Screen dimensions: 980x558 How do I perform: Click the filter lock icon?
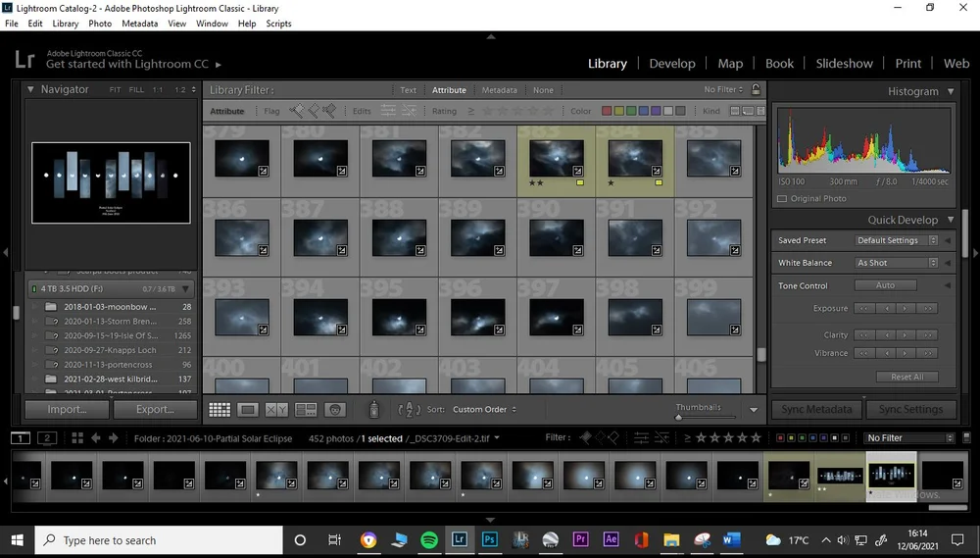click(756, 89)
